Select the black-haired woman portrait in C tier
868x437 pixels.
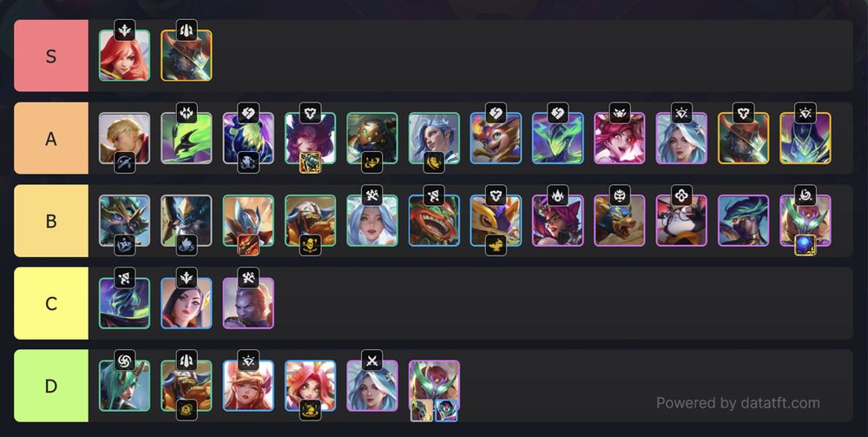[186, 303]
